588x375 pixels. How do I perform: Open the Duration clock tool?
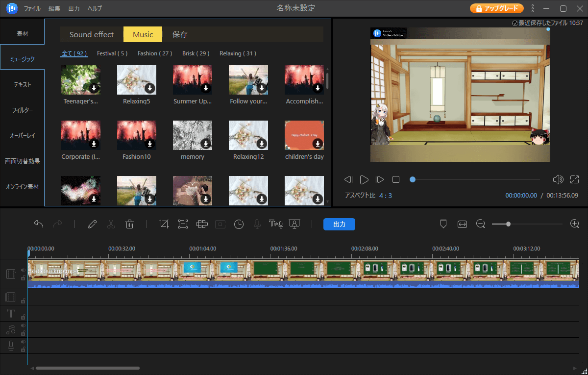pyautogui.click(x=239, y=224)
